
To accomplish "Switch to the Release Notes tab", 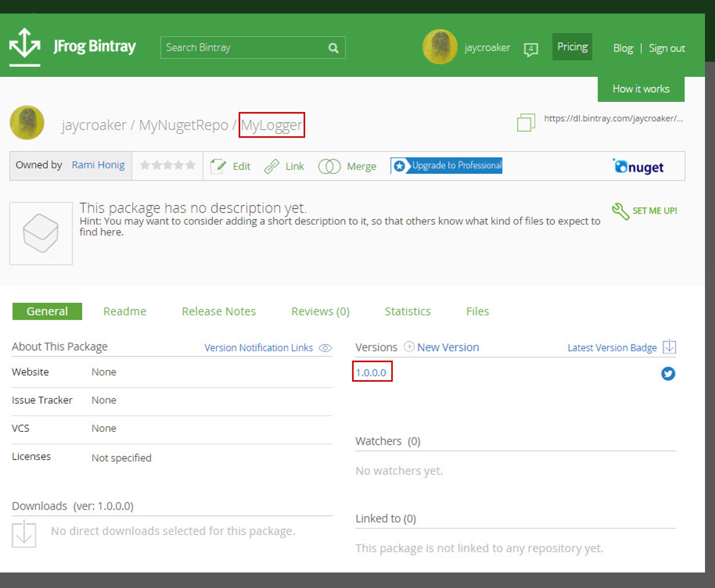I will coord(219,311).
